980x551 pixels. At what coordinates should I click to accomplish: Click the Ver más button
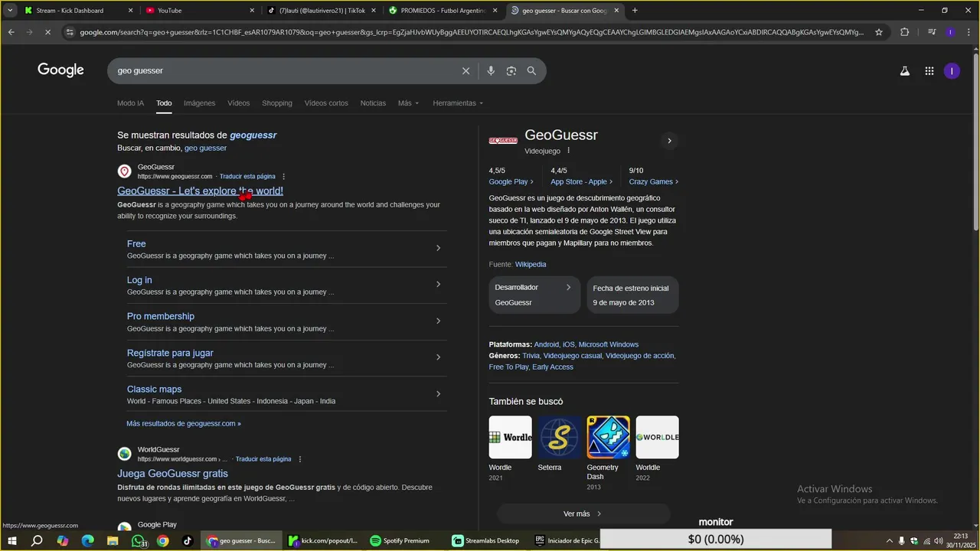tap(583, 514)
